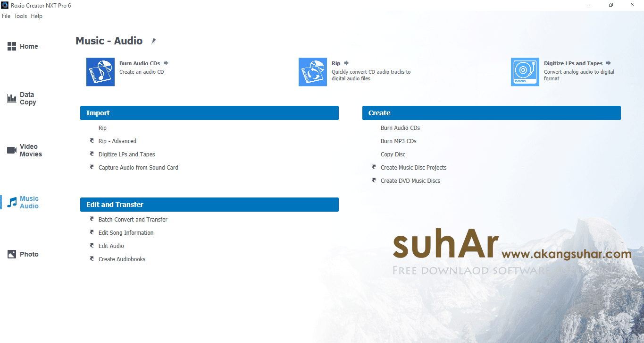Open the Help menu
This screenshot has height=343, width=644.
coord(36,16)
